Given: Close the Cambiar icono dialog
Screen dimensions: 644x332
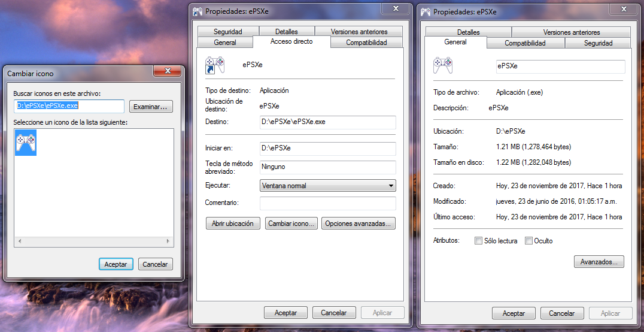Looking at the screenshot, I should tap(167, 71).
